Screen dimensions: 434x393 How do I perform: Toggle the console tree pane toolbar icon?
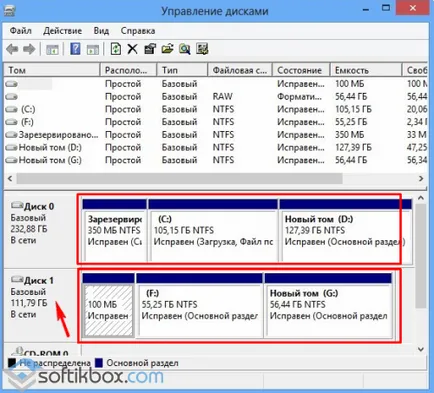coord(52,49)
